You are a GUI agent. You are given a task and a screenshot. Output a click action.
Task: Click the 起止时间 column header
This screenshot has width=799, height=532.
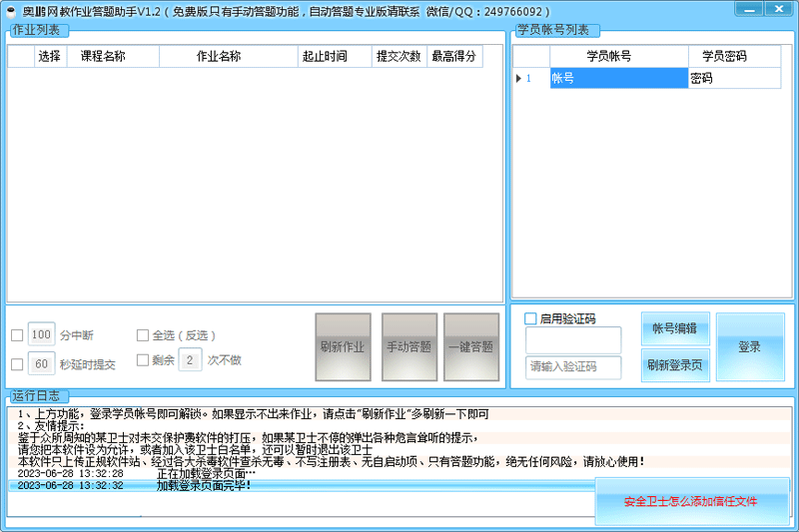(335, 56)
